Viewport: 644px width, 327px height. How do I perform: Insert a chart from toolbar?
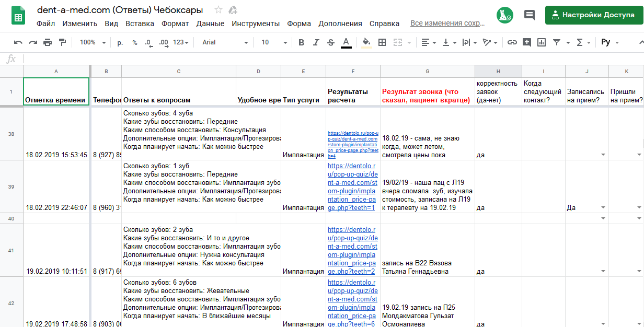(542, 42)
